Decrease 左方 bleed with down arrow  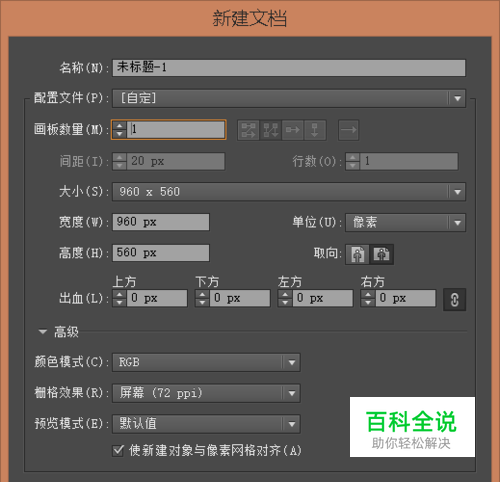[285, 302]
